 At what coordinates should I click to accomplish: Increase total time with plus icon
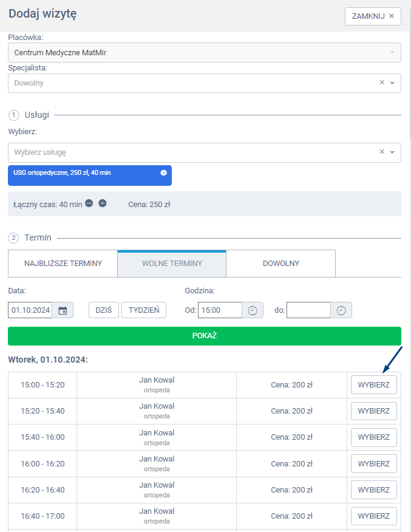coord(103,203)
